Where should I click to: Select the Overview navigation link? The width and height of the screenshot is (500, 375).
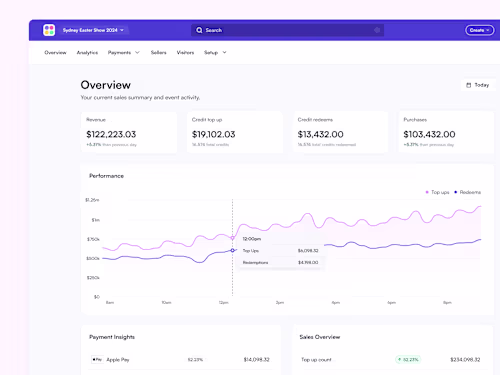coord(55,52)
